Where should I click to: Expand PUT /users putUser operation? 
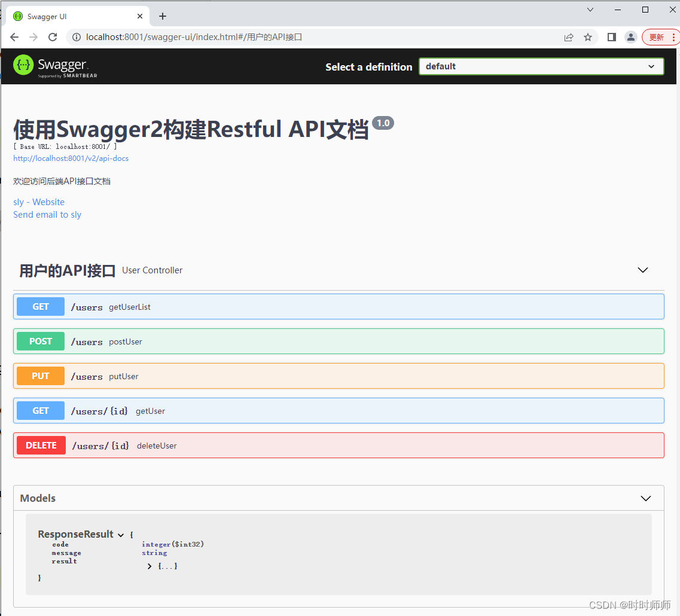click(339, 376)
